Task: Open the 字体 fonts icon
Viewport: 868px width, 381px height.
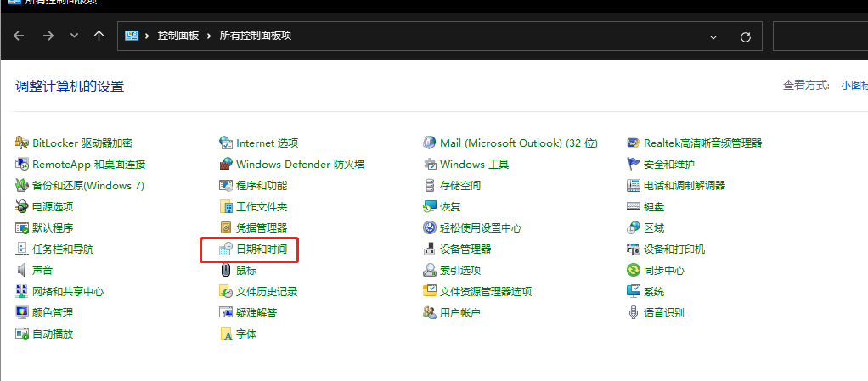Action: click(226, 334)
